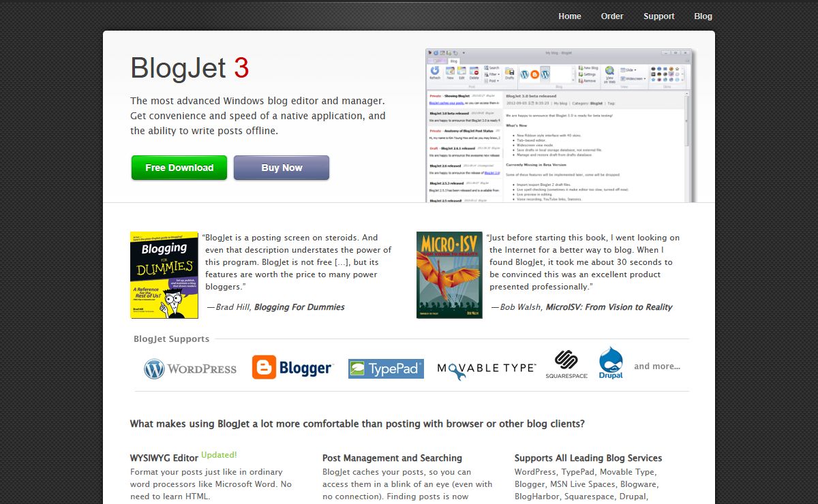
Task: Click the New post icon in BlogJet screenshot
Action: [450, 73]
